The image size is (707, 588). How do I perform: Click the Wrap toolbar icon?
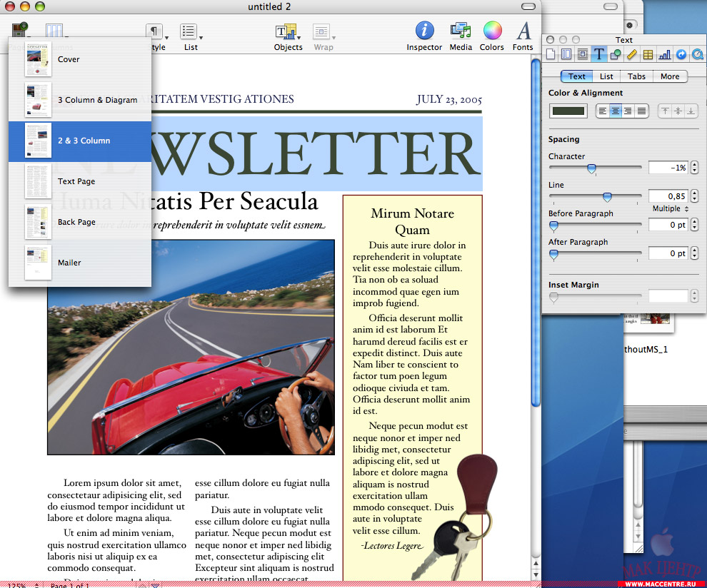point(321,31)
